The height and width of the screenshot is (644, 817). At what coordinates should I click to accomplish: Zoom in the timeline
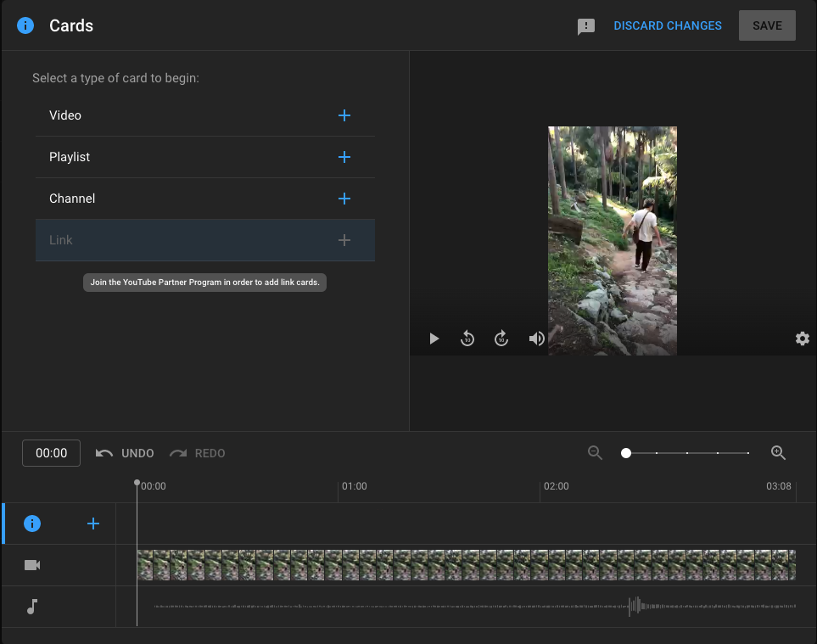click(x=778, y=453)
